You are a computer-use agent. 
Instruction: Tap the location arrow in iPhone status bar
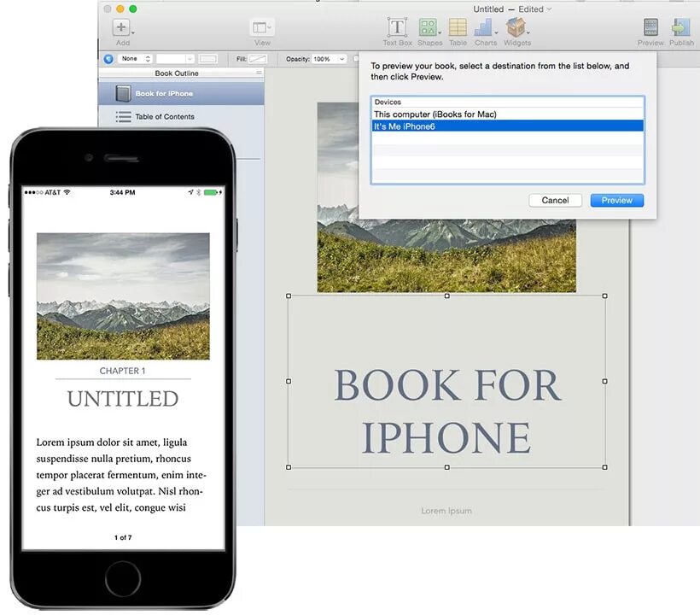(191, 192)
